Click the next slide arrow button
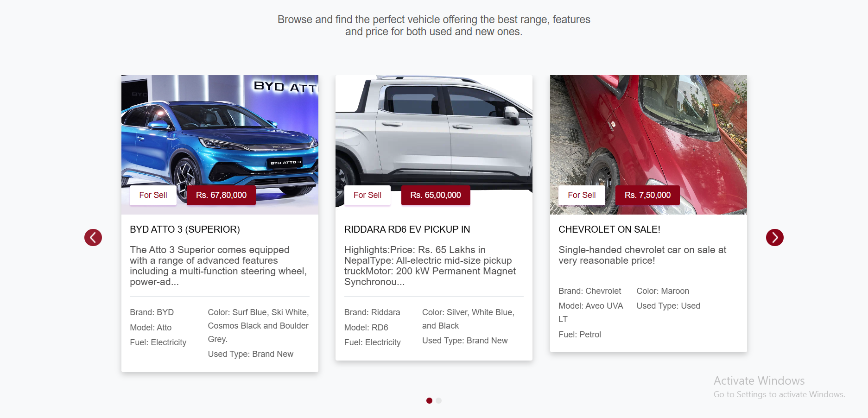Screen dimensions: 868x418 tap(775, 237)
